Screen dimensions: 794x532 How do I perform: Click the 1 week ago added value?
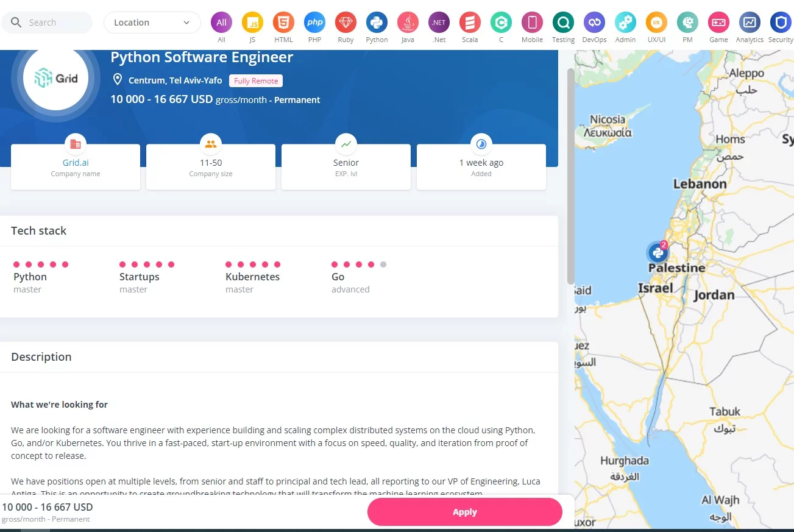[x=481, y=163]
